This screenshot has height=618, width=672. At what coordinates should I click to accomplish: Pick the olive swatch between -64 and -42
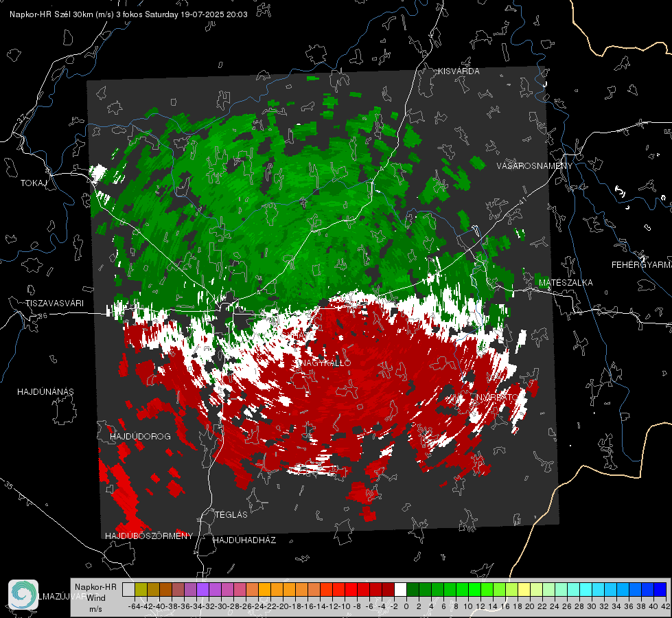141,589
